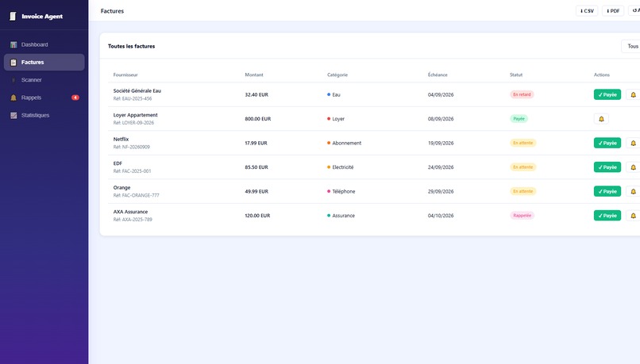Open the Tous filter dropdown
This screenshot has height=364, width=640.
click(630, 46)
